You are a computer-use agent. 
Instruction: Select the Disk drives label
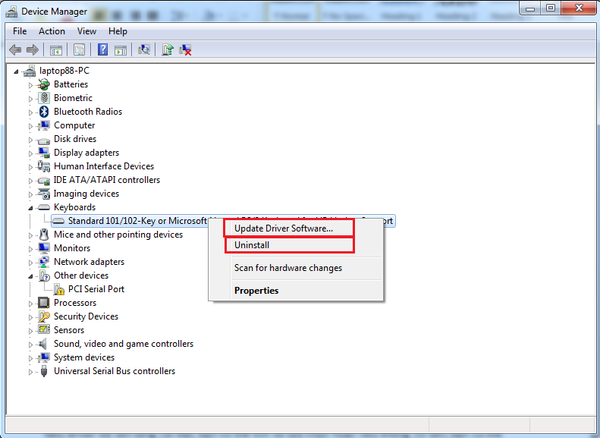pos(75,139)
